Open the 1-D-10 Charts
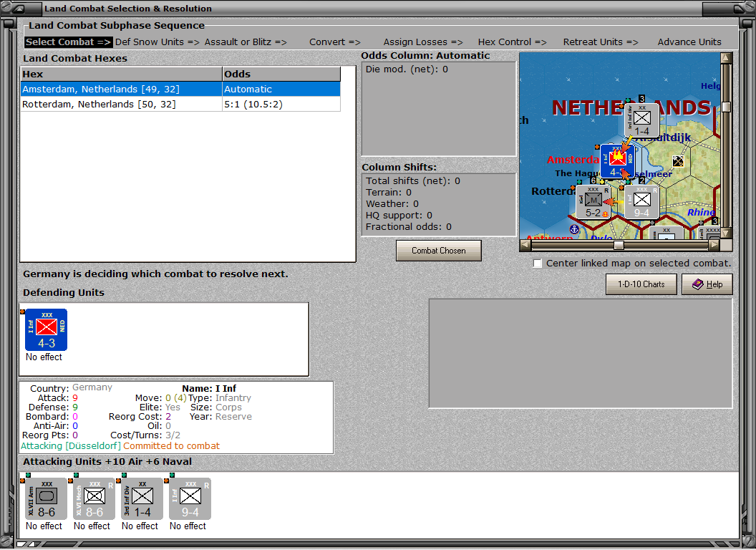Viewport: 756px width, 550px height. pyautogui.click(x=641, y=284)
